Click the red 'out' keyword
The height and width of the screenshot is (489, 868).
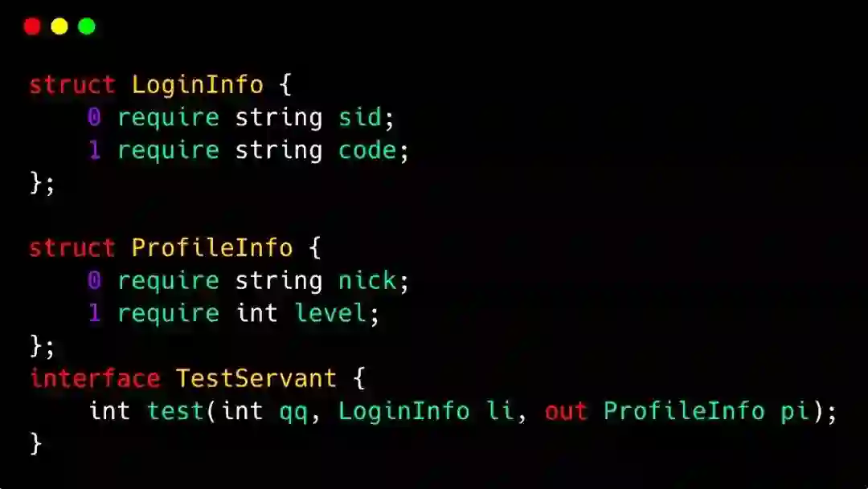point(566,411)
